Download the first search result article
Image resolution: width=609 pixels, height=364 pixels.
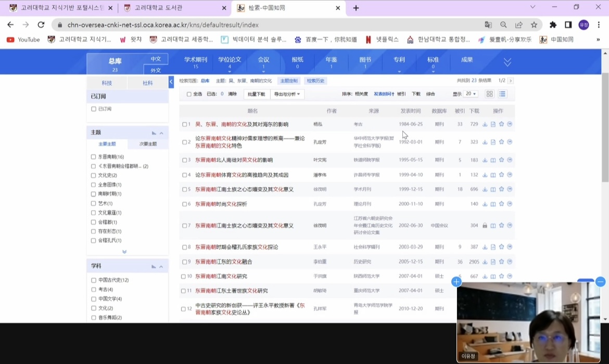pyautogui.click(x=485, y=124)
